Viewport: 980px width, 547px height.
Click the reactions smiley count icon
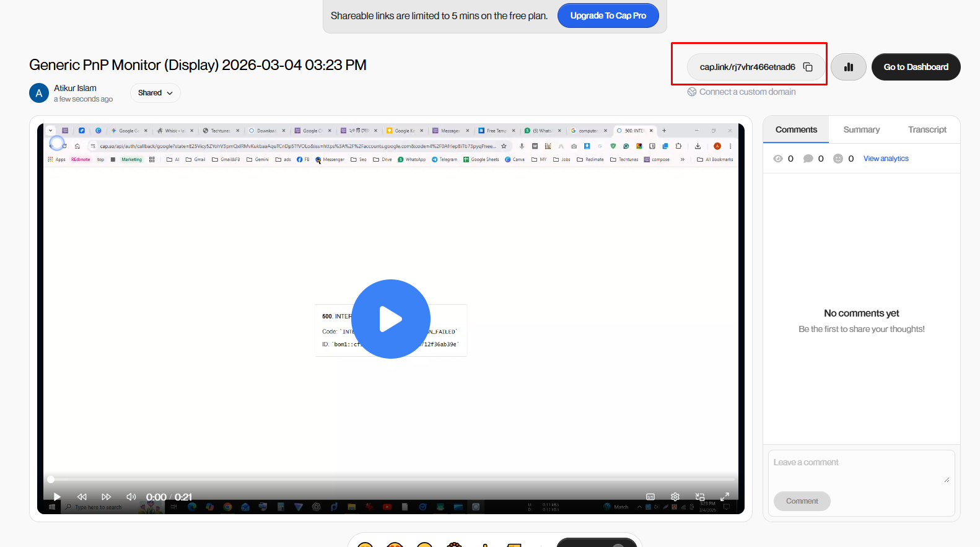tap(838, 159)
